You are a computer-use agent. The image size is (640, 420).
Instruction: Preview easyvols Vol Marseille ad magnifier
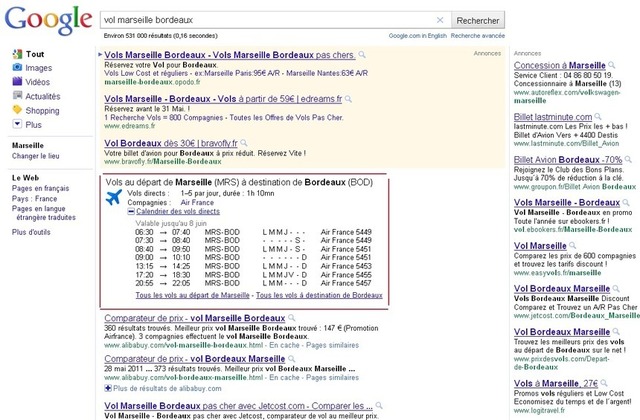[572, 245]
